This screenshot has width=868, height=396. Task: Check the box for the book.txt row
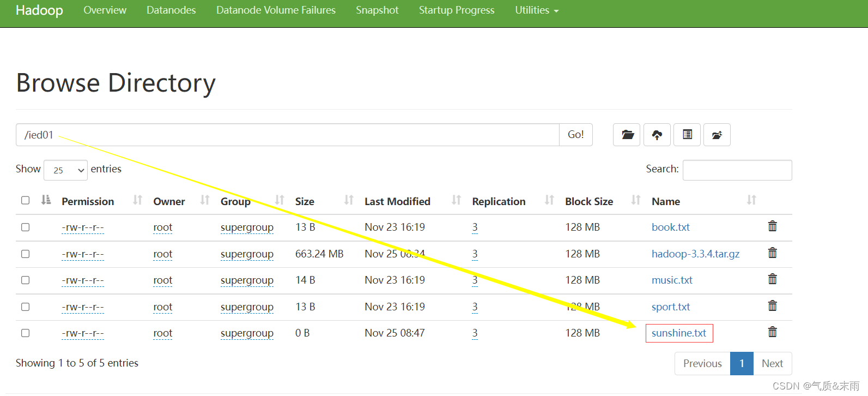25,227
